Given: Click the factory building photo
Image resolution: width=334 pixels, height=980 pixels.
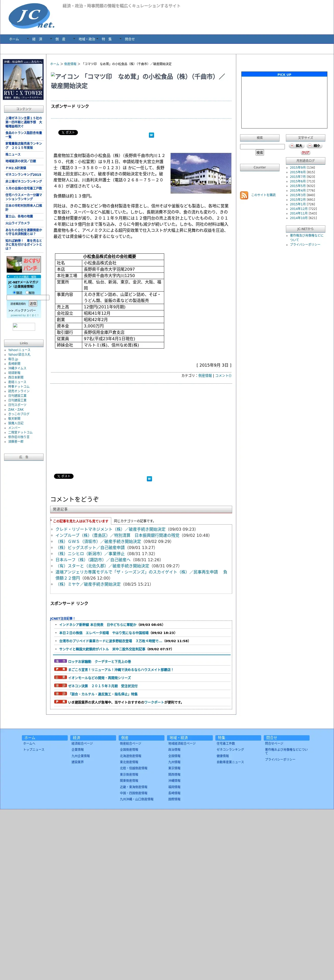Looking at the screenshot, I should click(x=201, y=173).
